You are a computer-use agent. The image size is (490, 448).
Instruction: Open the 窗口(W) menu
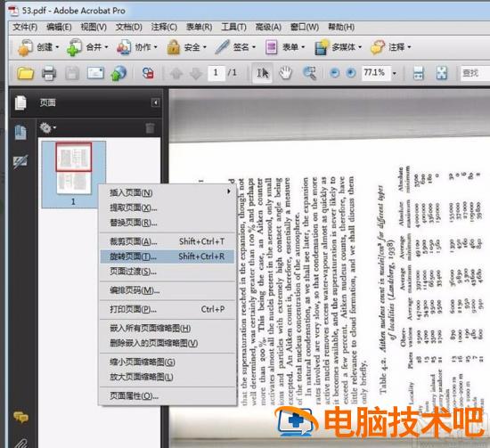click(x=305, y=28)
